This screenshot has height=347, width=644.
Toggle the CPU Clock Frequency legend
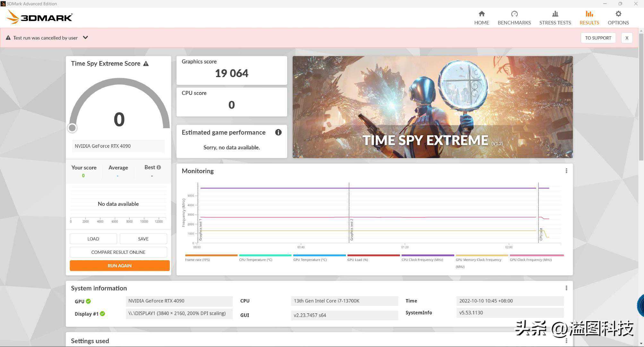[422, 260]
